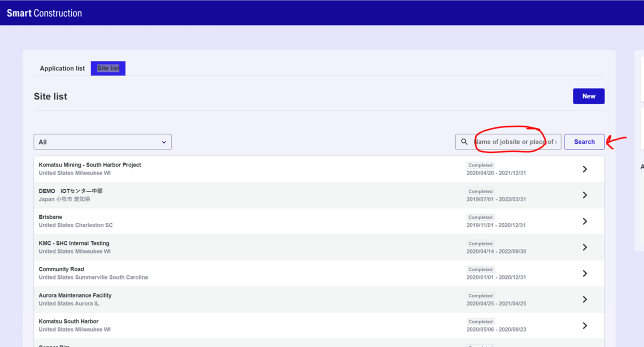Click date range 2020/04/14 - 2022/09/30
This screenshot has width=644, height=347.
click(496, 251)
